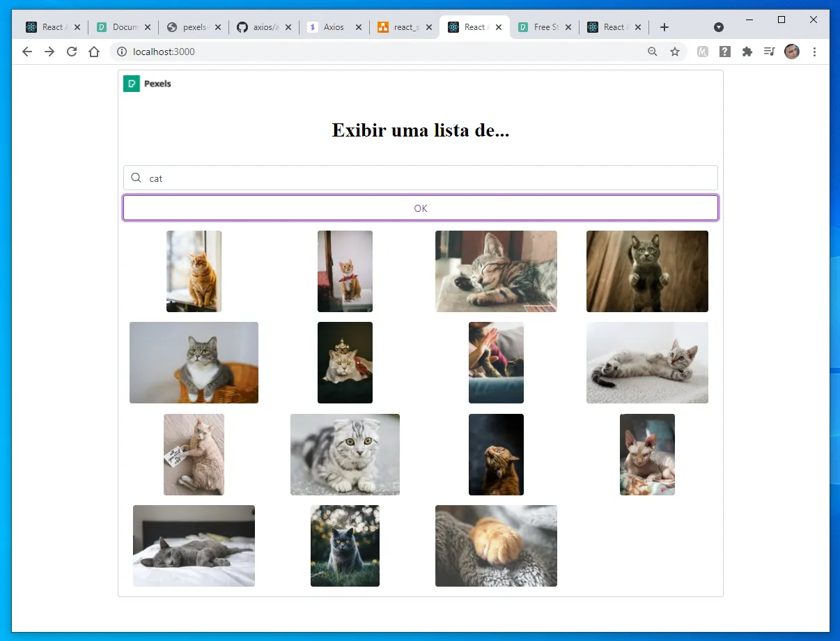Close the Free St tab

click(568, 27)
